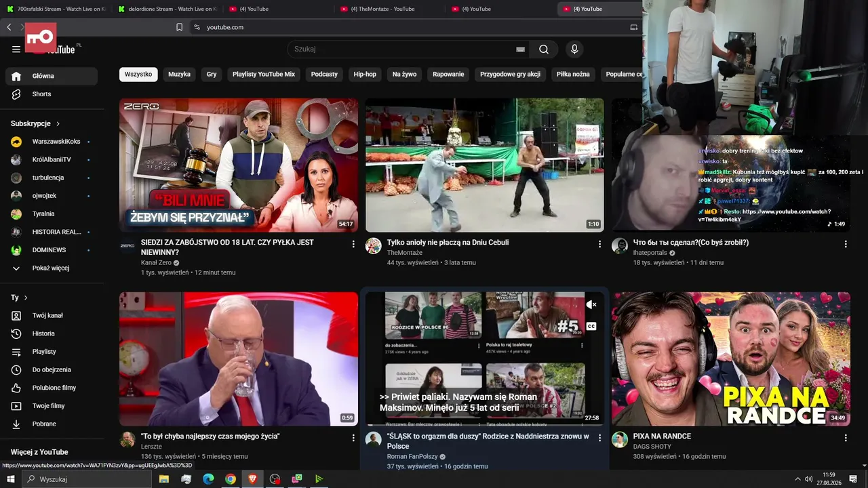Screen dimensions: 868x488
Task: Open more options for PIXA NA RANDCE video
Action: (x=846, y=438)
